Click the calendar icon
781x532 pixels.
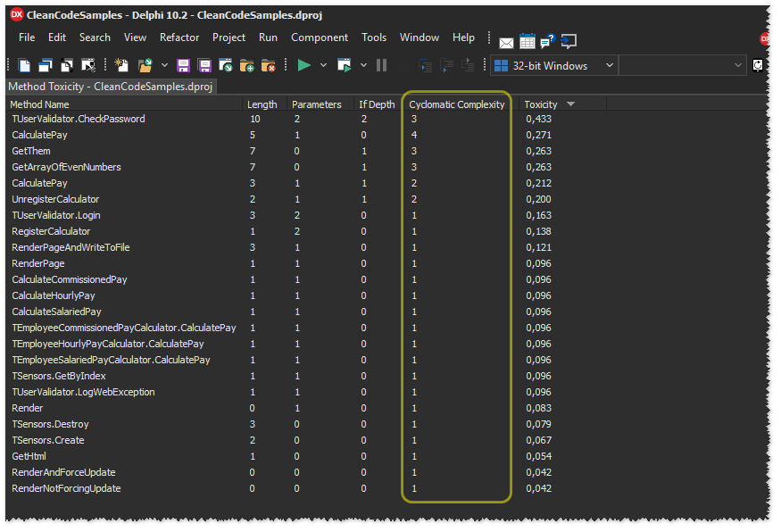point(527,41)
